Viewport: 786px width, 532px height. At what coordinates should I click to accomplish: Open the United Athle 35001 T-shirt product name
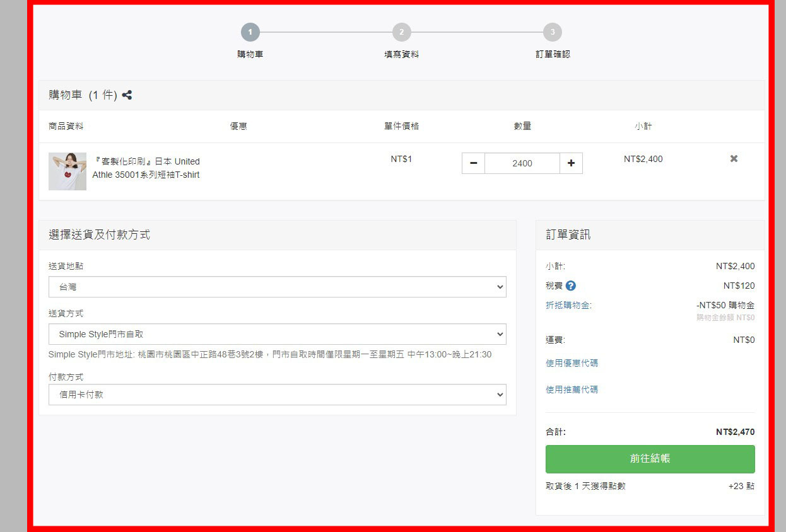[x=146, y=168]
